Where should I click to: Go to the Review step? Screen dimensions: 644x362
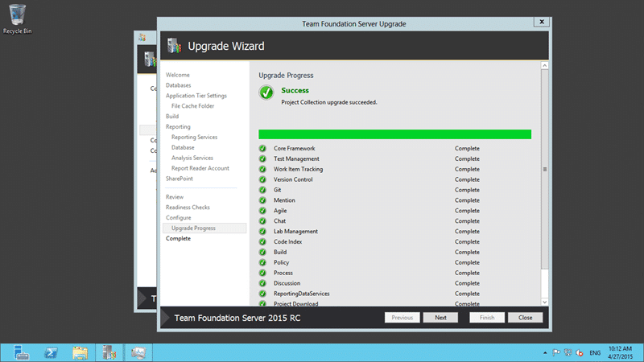pos(175,196)
